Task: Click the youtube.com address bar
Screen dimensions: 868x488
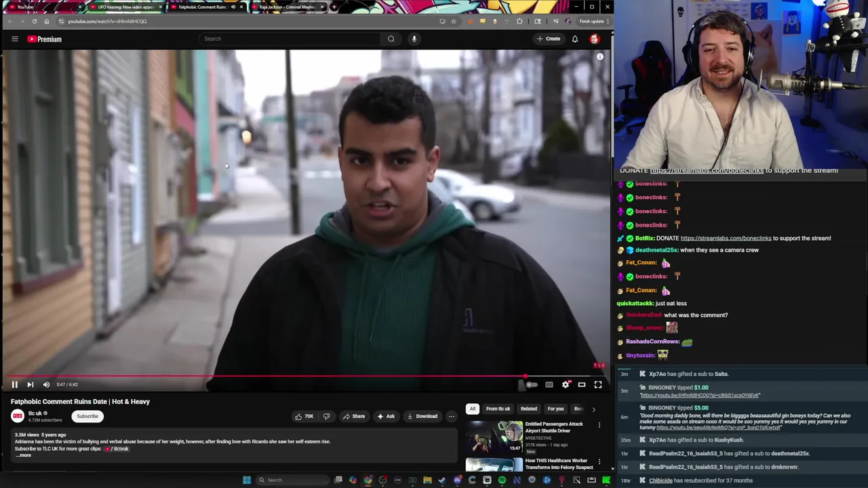Action: (x=251, y=21)
